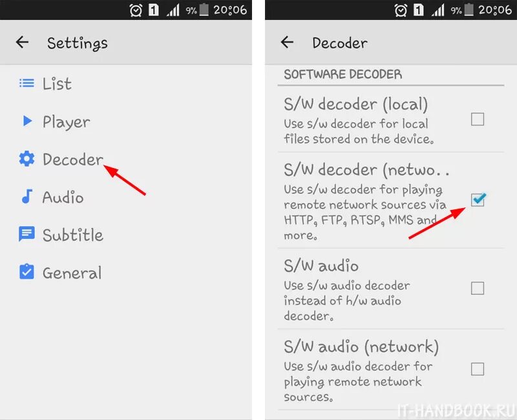Enable S/W decoder (local) checkbox

pos(477,119)
